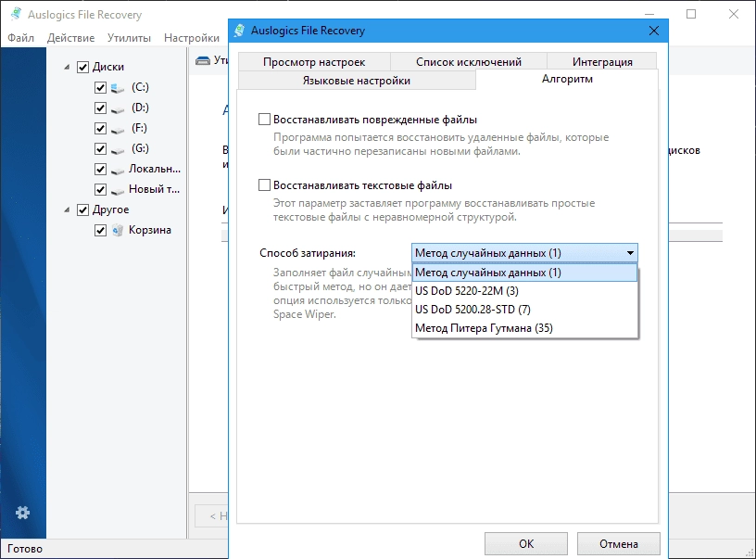
Task: Uncheck the (C:) drive checkbox
Action: click(100, 88)
